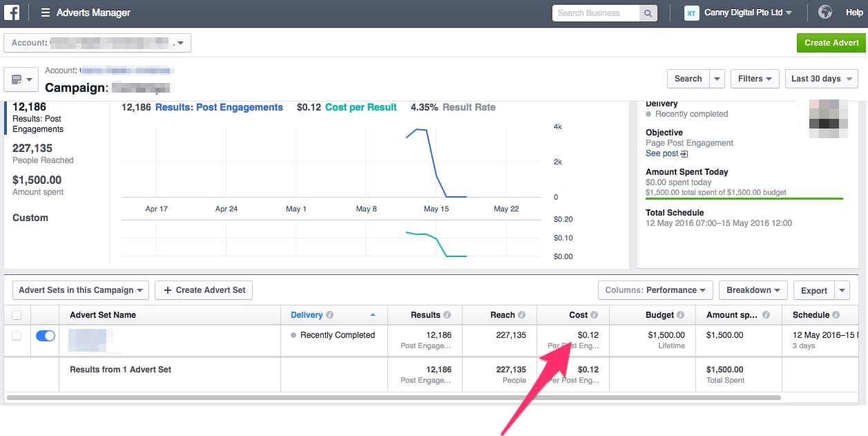Click the green Create Advert button

(831, 43)
